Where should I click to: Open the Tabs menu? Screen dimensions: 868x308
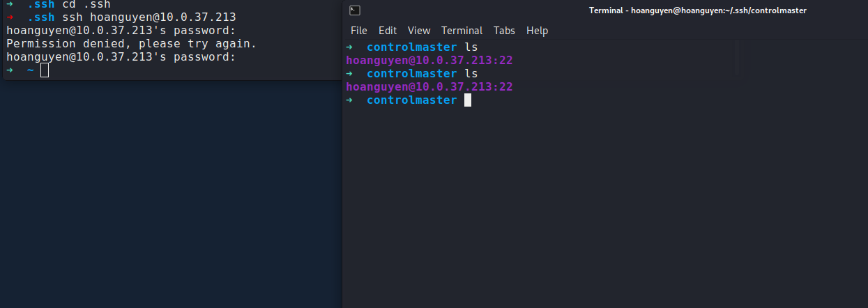(504, 31)
